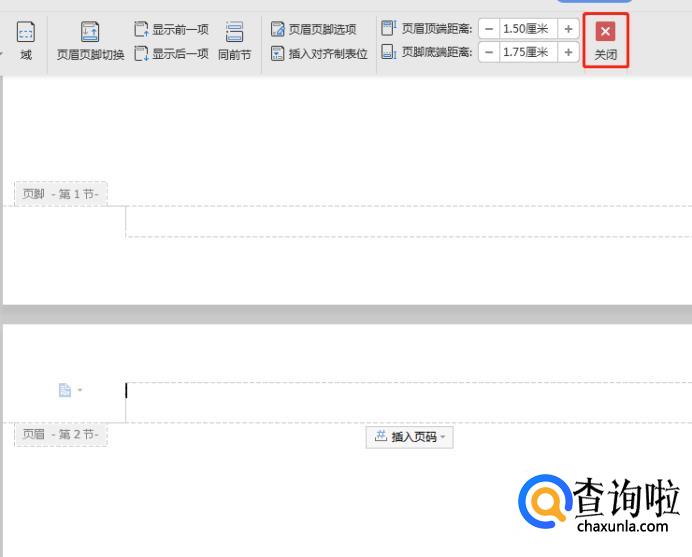Select 显示前一项 (show previous)

tap(171, 30)
